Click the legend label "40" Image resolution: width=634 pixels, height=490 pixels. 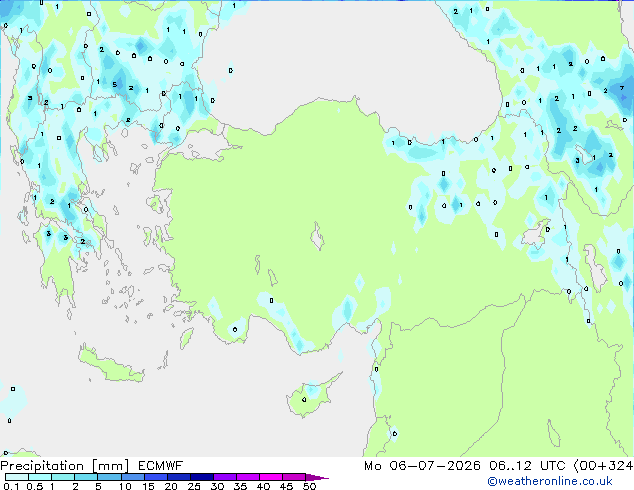[x=263, y=486]
